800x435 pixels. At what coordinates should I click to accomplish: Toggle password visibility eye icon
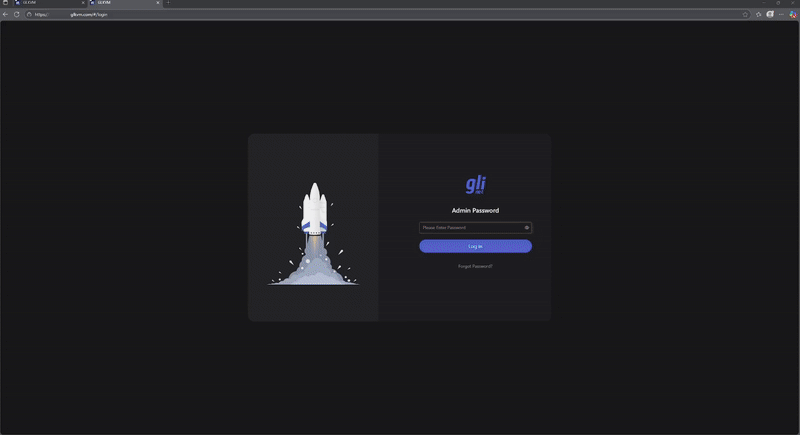tap(527, 228)
